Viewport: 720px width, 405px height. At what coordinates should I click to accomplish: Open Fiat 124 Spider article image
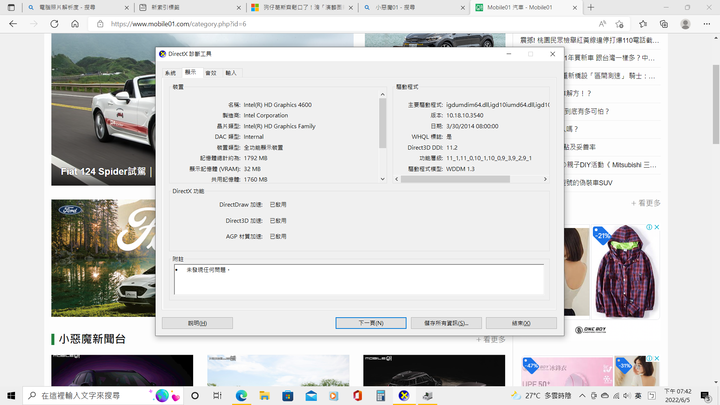[103, 109]
